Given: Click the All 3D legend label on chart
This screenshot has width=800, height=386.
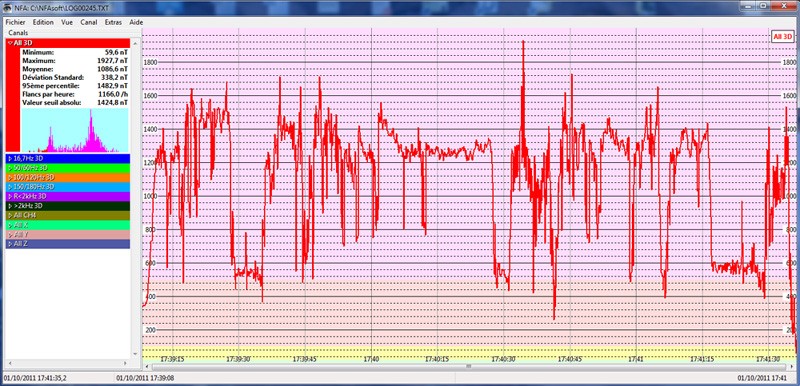Looking at the screenshot, I should click(782, 37).
